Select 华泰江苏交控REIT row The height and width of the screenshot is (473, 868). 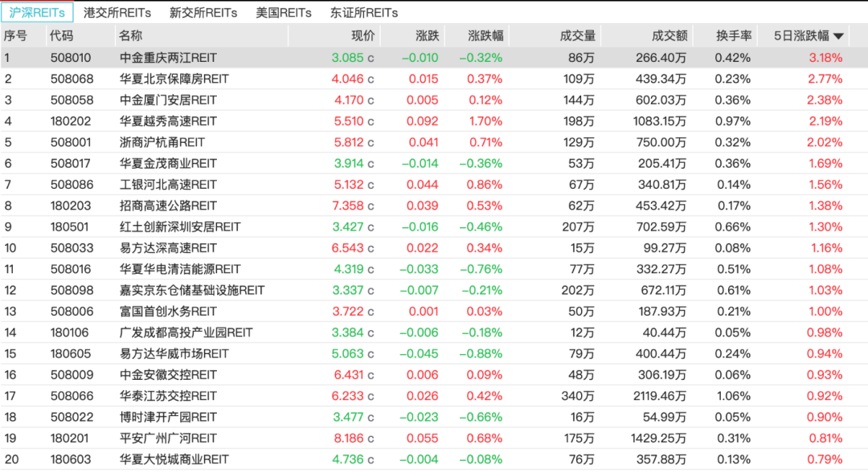coord(168,396)
